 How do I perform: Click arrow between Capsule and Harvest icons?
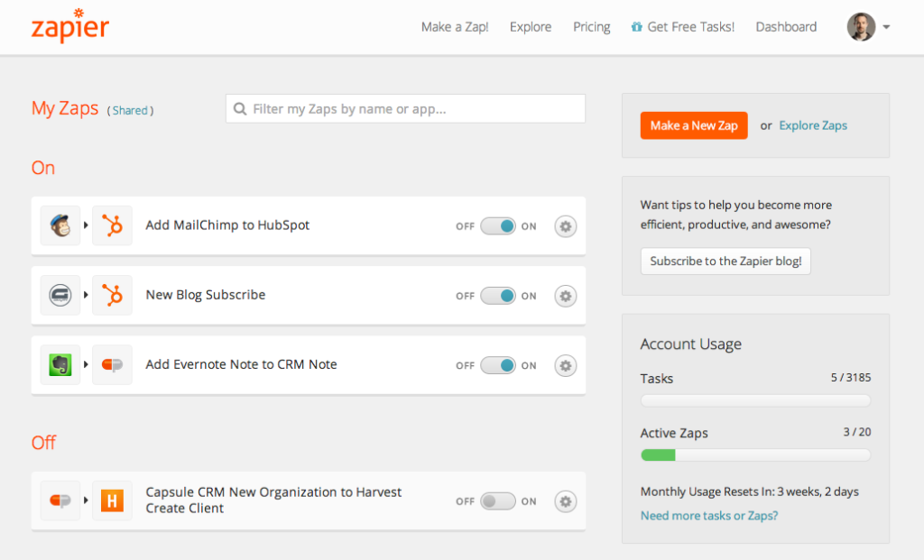point(86,500)
